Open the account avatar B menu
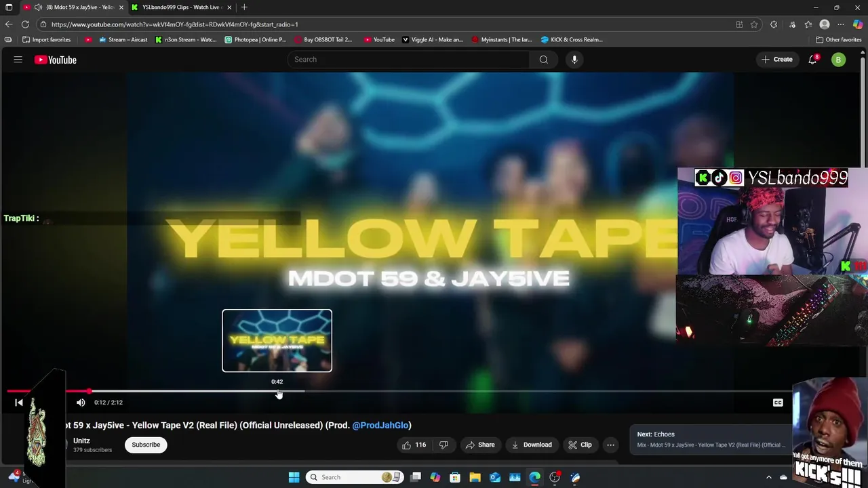Image resolution: width=868 pixels, height=488 pixels. click(838, 60)
